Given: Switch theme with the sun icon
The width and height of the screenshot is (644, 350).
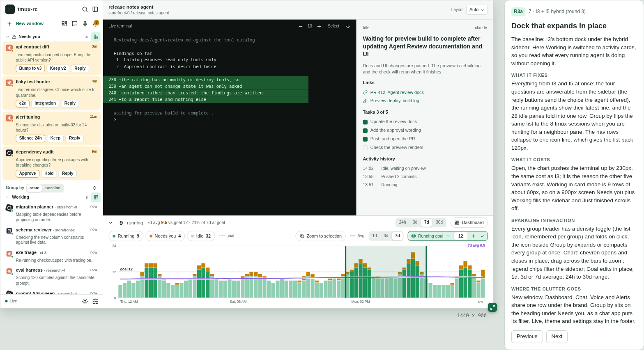Looking at the screenshot, I should (85, 301).
